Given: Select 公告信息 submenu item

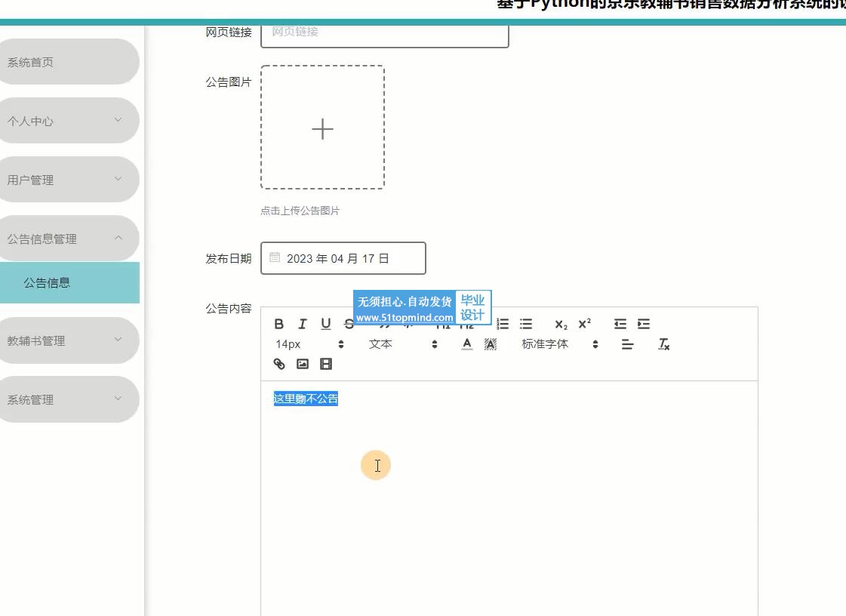Looking at the screenshot, I should tap(47, 283).
